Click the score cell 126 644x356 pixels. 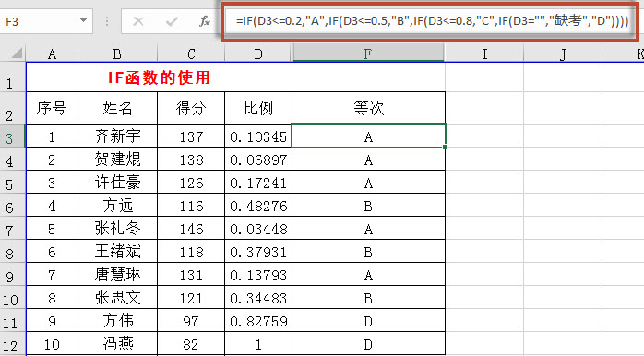[x=191, y=182]
